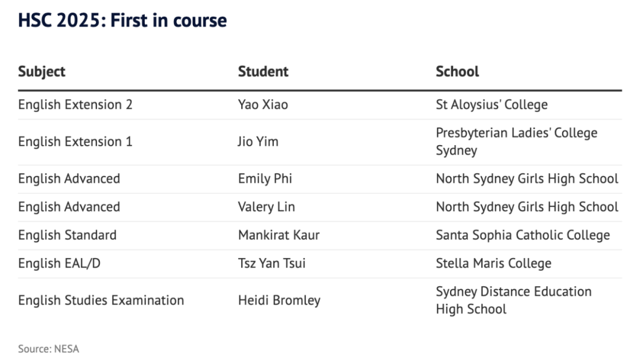Click student name Jio Yim
The width and height of the screenshot is (643, 364).
click(x=258, y=142)
